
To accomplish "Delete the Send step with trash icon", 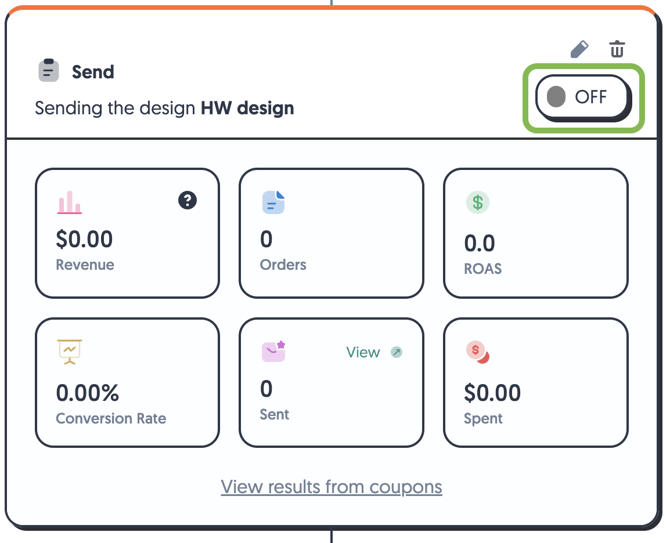I will 617,49.
